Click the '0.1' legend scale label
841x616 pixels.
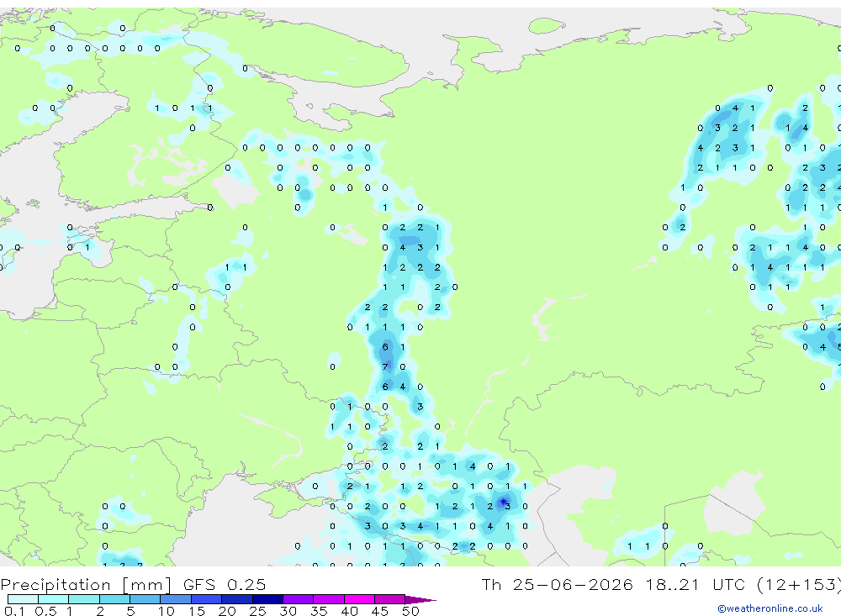[14, 611]
